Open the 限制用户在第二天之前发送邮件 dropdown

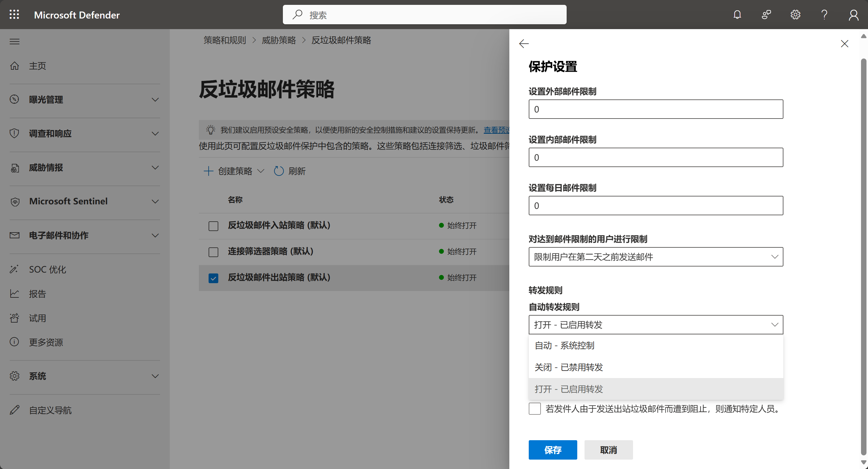[x=656, y=257]
